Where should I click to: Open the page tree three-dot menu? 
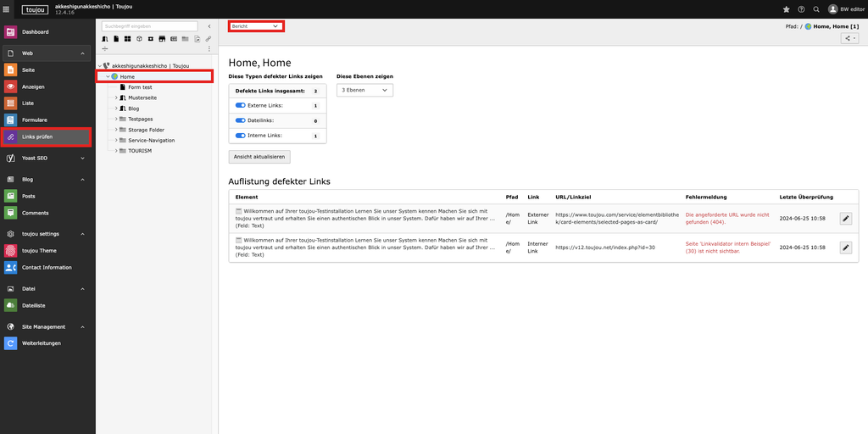coord(209,48)
